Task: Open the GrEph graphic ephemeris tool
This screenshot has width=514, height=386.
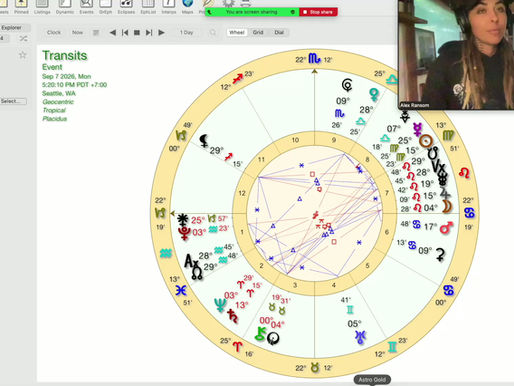Action: click(x=105, y=7)
